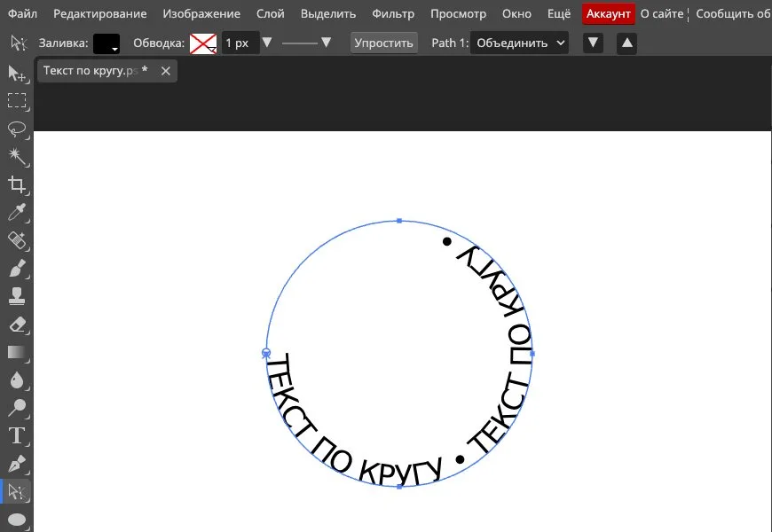Select the Spot Healing Brush tool

(17, 240)
